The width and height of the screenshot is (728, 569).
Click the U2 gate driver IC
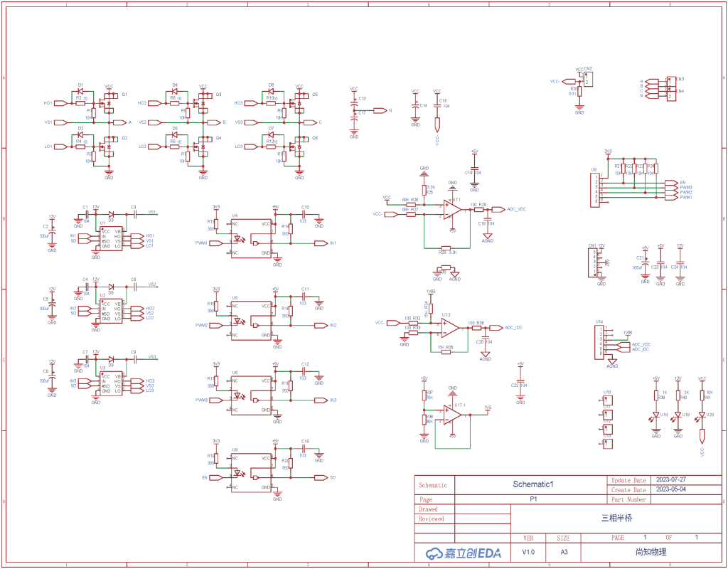tap(112, 311)
